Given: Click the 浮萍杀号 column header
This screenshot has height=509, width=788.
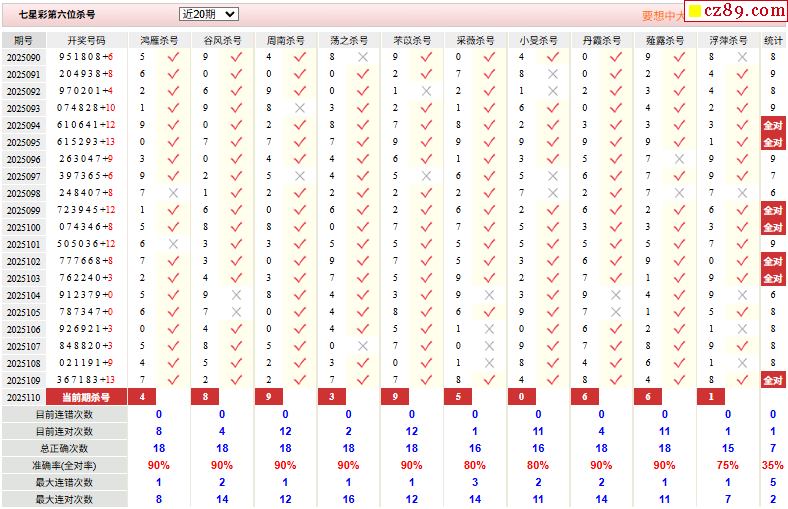Looking at the screenshot, I should [x=729, y=40].
